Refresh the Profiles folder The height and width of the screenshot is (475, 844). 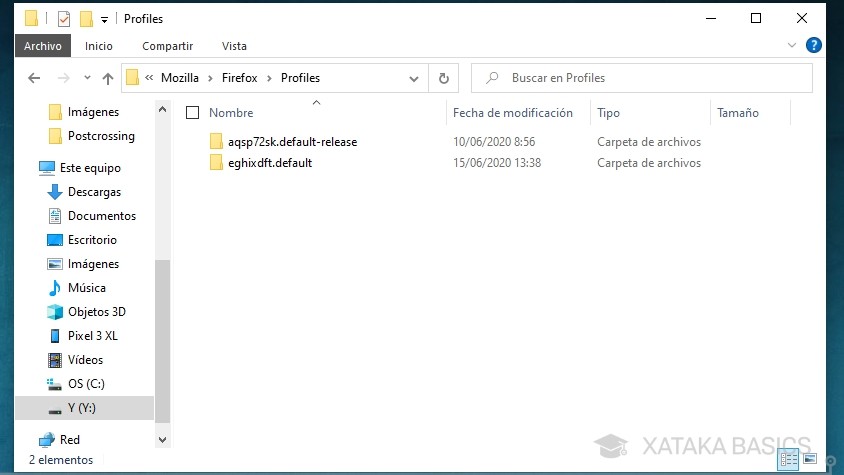coord(444,79)
